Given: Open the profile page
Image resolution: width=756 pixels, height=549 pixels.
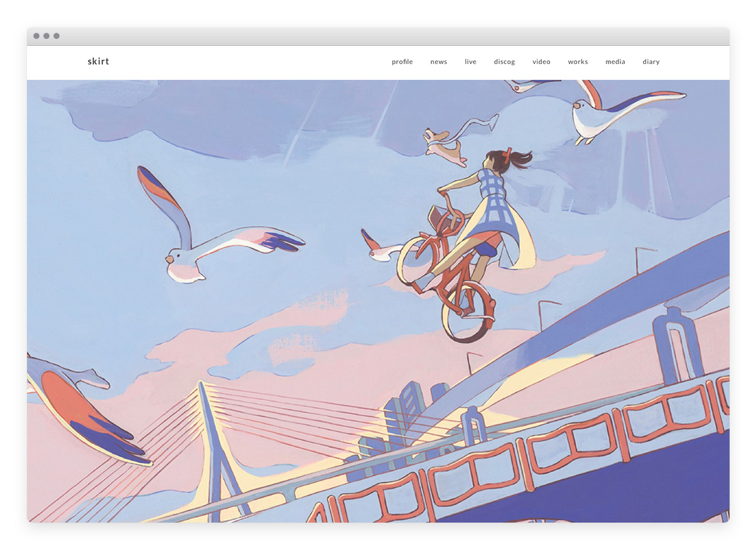Looking at the screenshot, I should 402,62.
